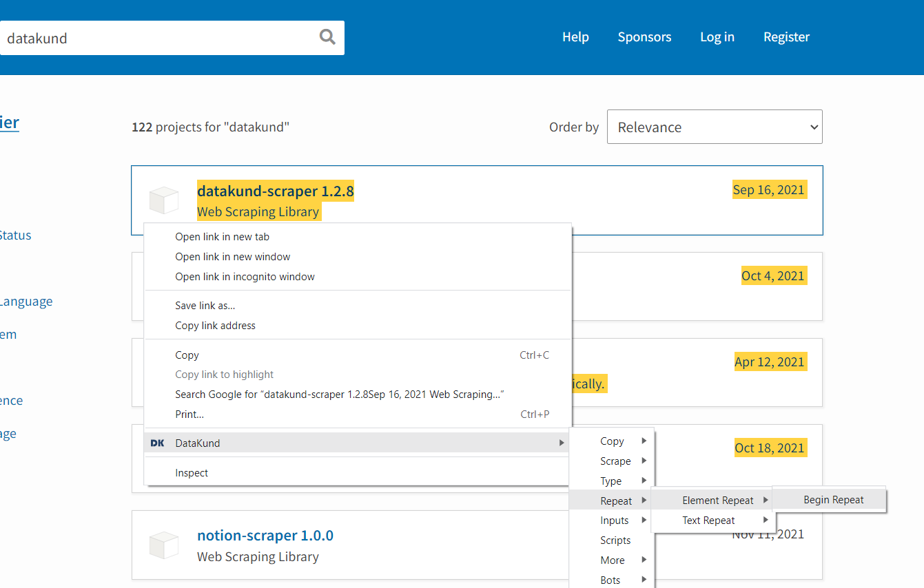Open the Sponsors link

(x=644, y=37)
